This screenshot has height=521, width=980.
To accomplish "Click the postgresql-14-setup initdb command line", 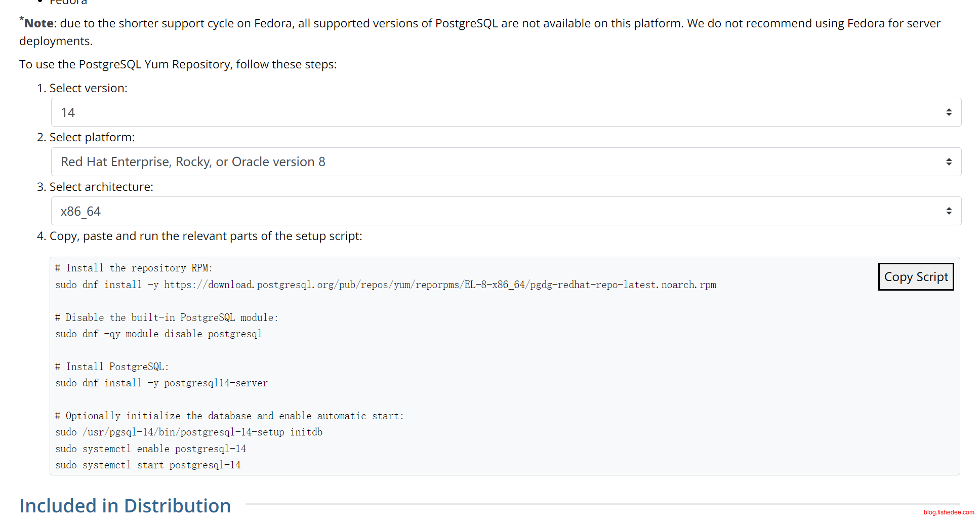I will point(189,432).
